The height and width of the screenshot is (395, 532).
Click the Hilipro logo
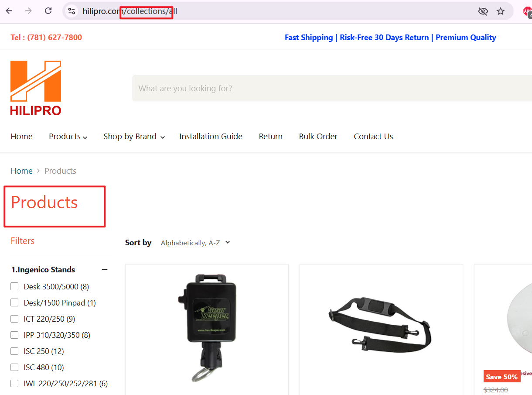point(36,88)
